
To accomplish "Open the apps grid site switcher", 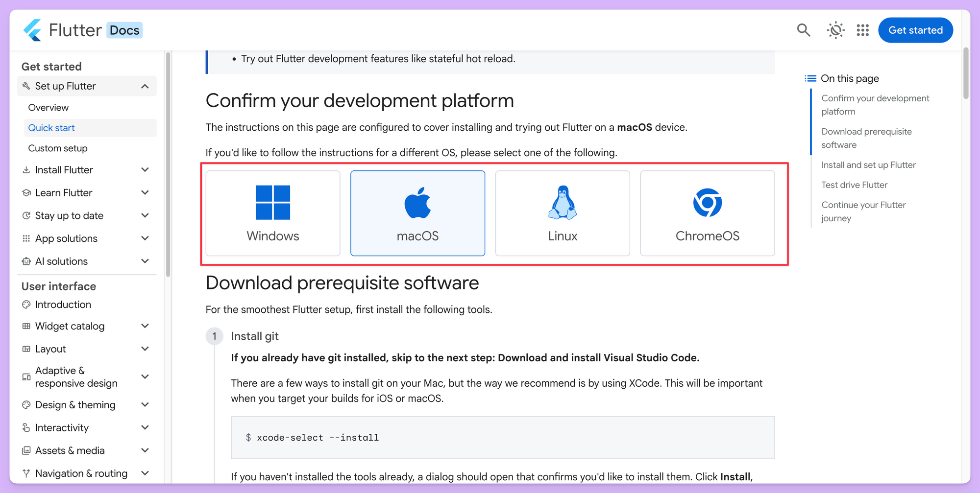I will [x=862, y=30].
